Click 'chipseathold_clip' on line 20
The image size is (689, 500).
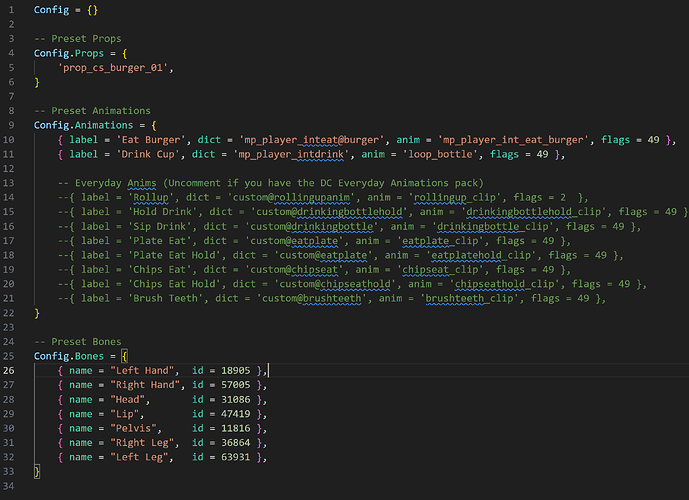point(504,284)
